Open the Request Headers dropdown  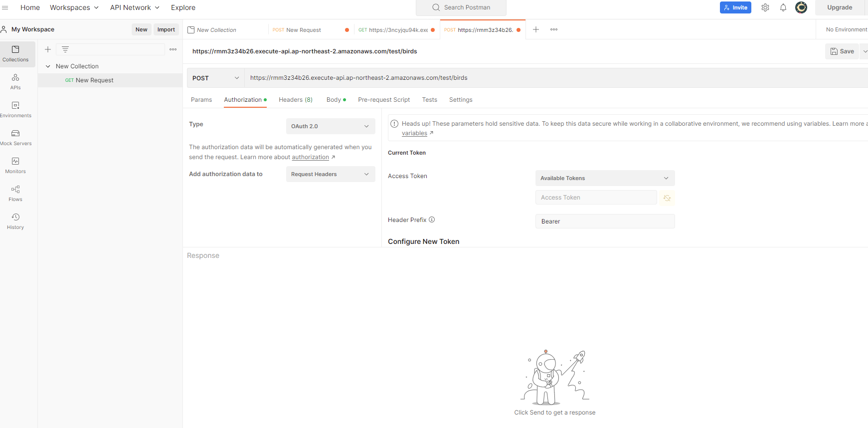coord(331,174)
